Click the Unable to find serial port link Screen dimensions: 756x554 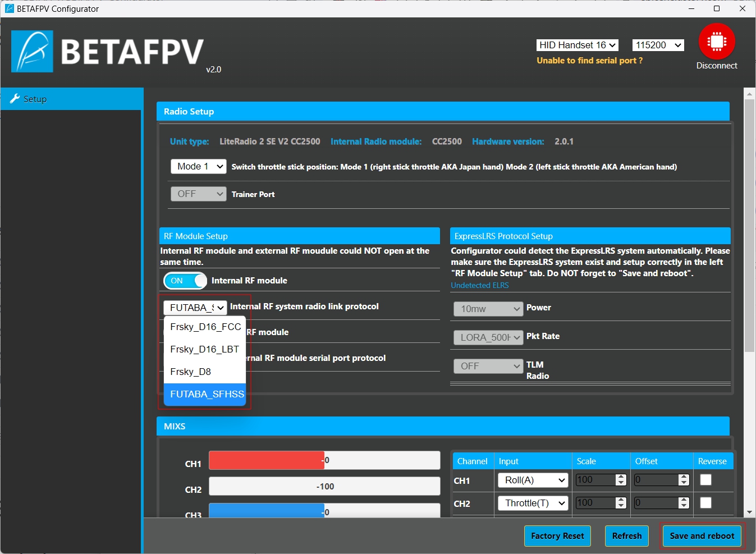click(589, 61)
